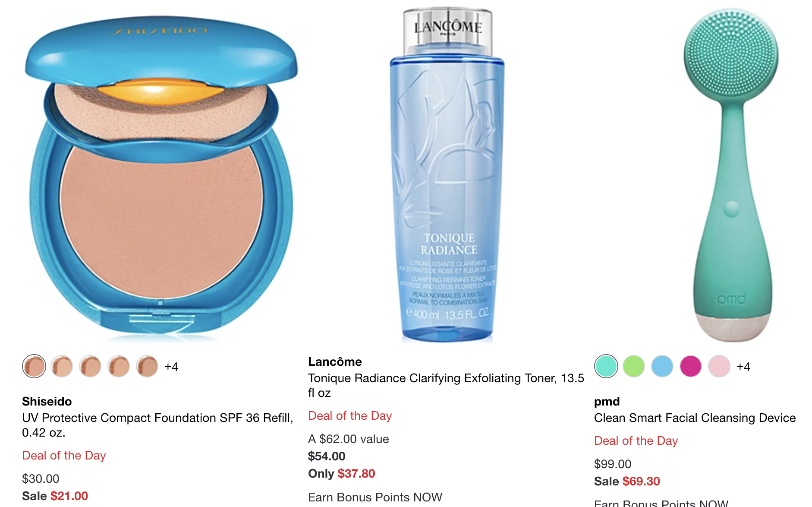Select the teal pmd device color

(x=606, y=366)
